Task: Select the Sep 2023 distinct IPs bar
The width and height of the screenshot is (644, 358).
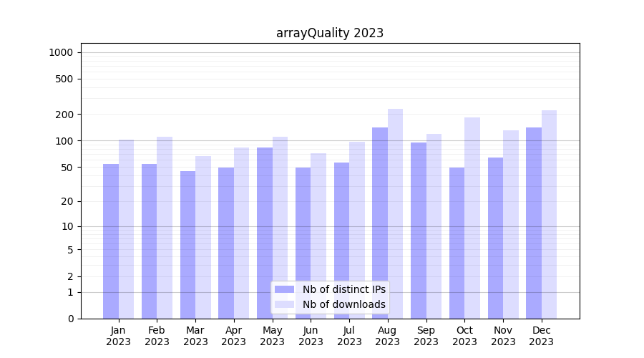Action: (419, 231)
